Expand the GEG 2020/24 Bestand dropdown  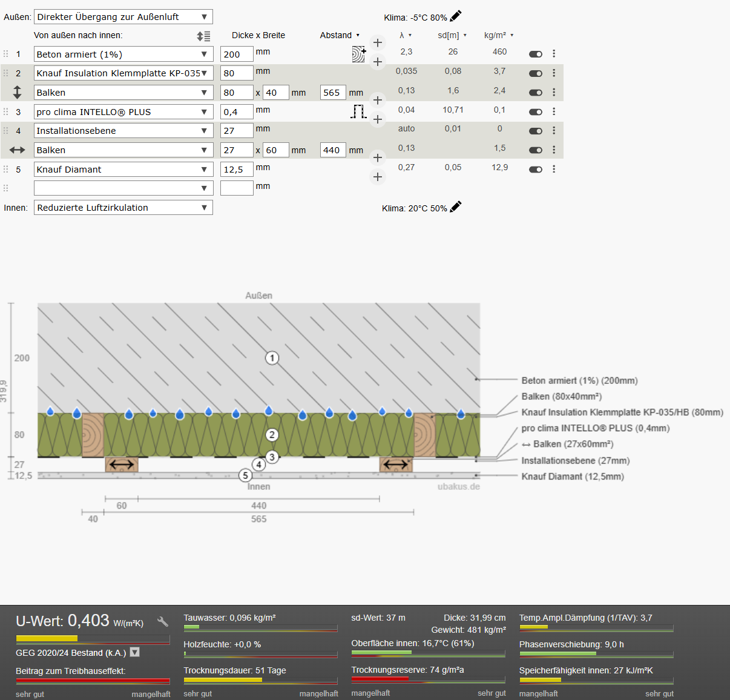pos(135,652)
